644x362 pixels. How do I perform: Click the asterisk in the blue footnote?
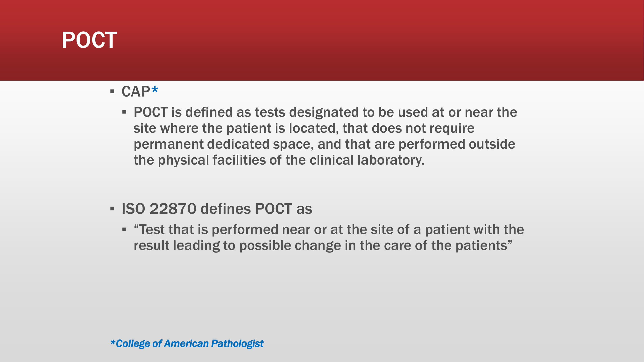pyautogui.click(x=113, y=342)
